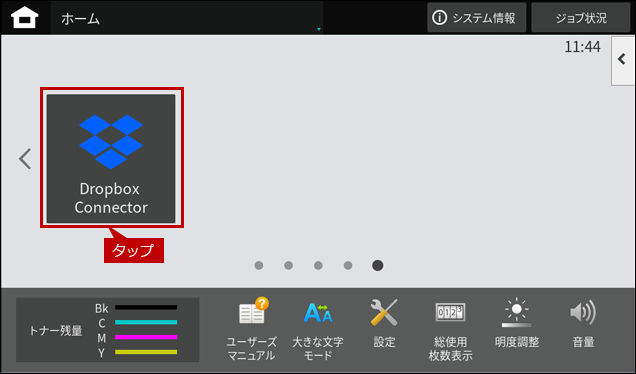Tap the Dropbox Connector app tile
Viewport: 636px width, 374px height.
tap(111, 158)
